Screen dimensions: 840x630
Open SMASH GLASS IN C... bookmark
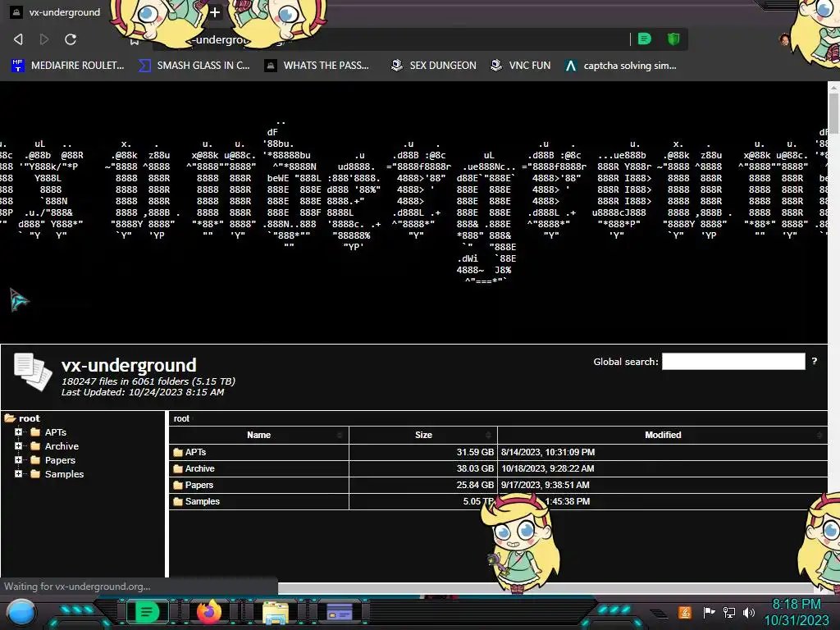194,66
